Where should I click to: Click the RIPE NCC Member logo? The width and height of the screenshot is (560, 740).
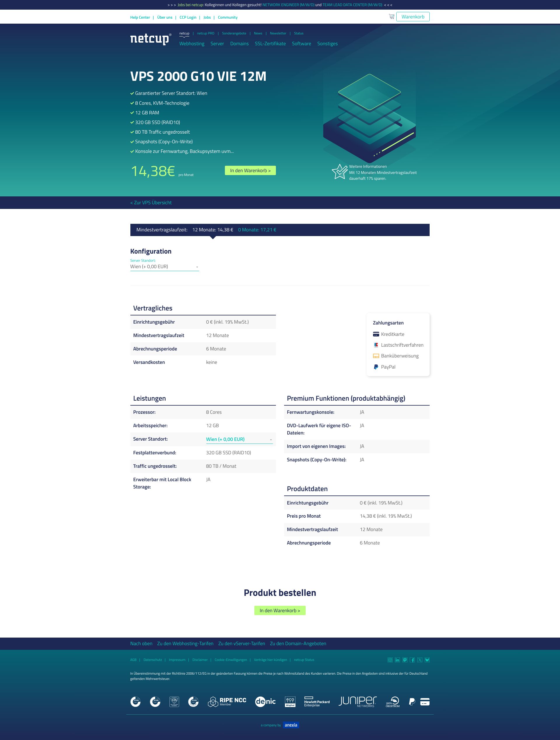(227, 701)
